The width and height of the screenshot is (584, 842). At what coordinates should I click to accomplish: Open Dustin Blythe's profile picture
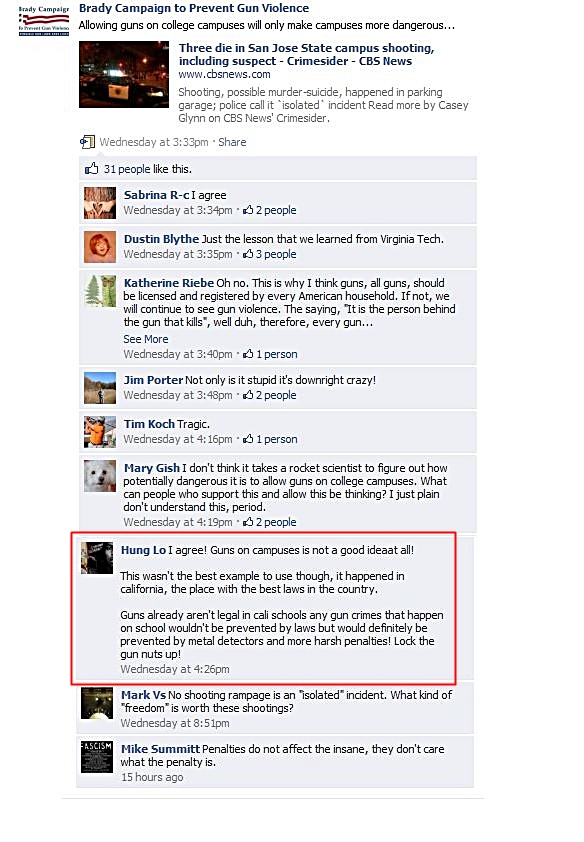(x=100, y=247)
